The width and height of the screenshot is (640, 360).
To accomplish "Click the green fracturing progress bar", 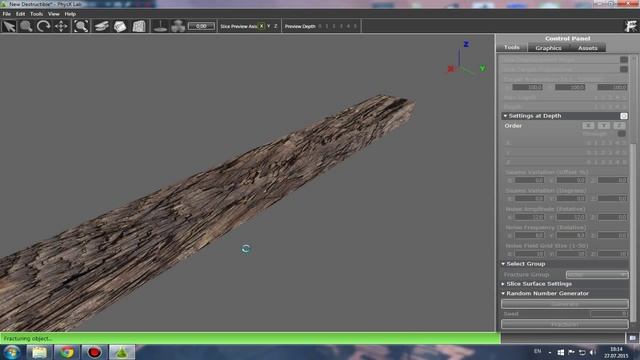I will 250,338.
